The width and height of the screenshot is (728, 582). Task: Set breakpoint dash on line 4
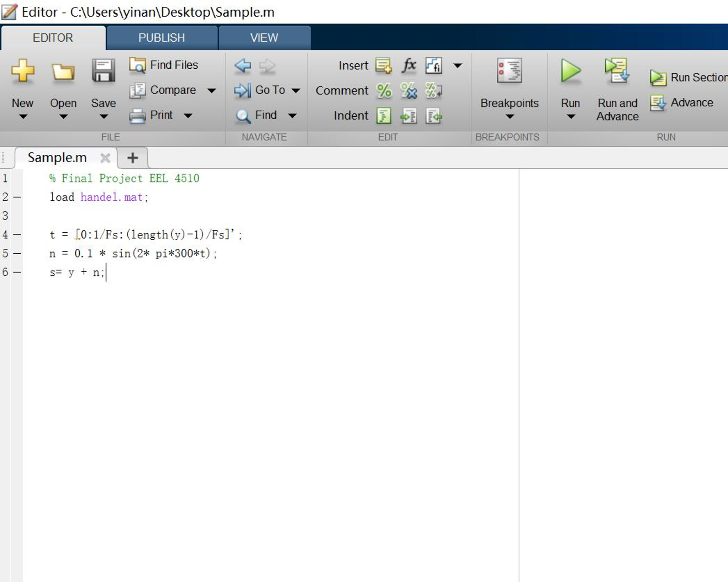(17, 235)
